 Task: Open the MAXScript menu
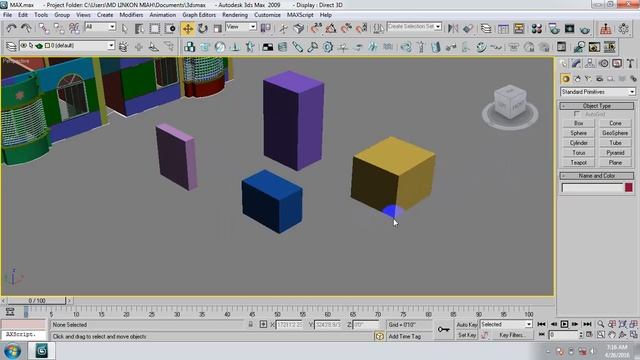(300, 15)
